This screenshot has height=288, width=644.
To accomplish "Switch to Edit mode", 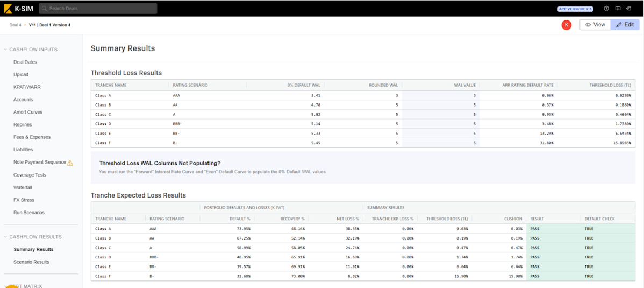I will [x=625, y=25].
